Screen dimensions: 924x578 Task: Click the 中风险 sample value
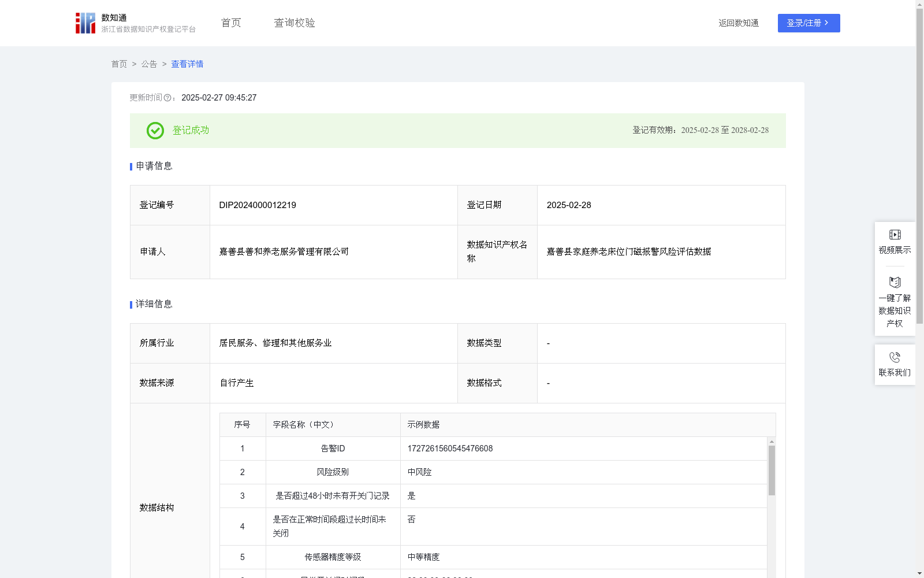[419, 472]
